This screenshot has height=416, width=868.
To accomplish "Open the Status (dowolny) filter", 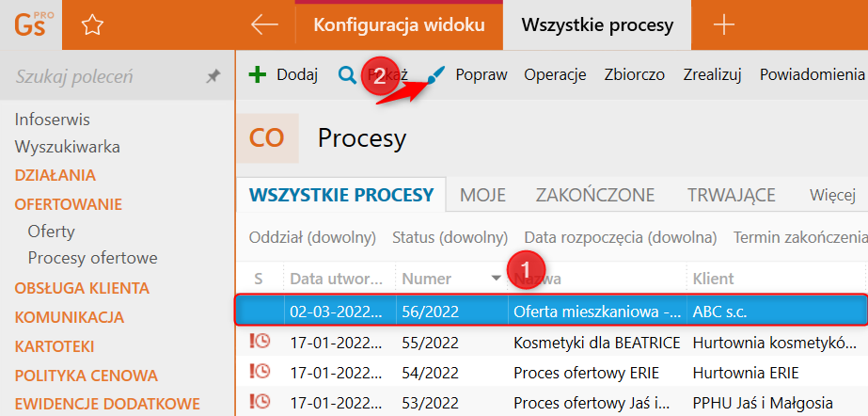I will (x=450, y=237).
